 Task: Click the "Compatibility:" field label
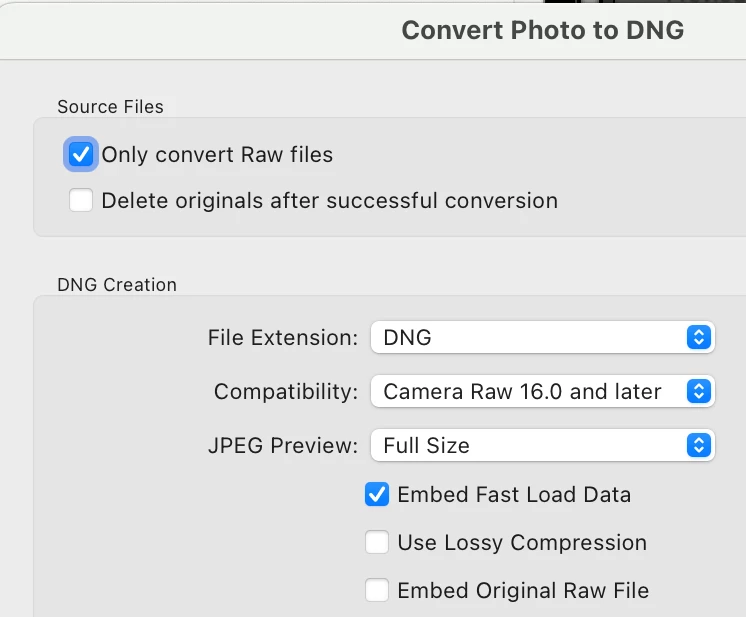coord(285,392)
